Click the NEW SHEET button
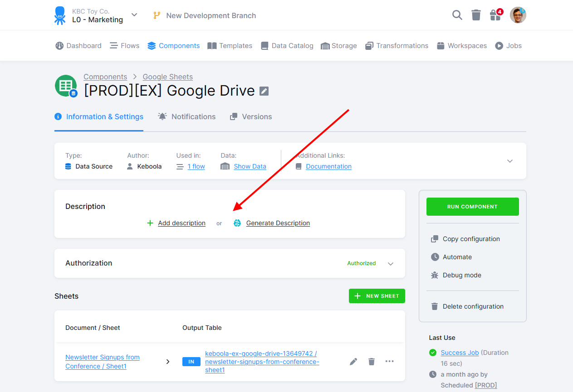Image resolution: width=573 pixels, height=392 pixels. 377,296
